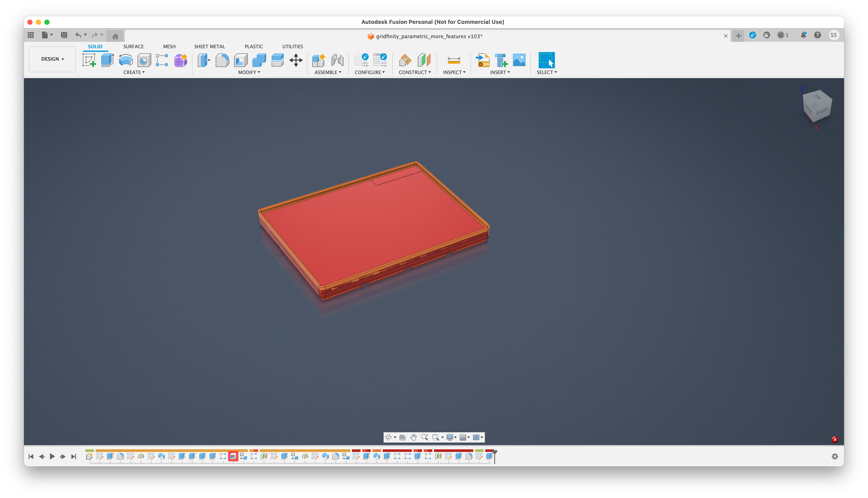This screenshot has height=498, width=868.
Task: Select the Move/Copy tool
Action: (296, 60)
